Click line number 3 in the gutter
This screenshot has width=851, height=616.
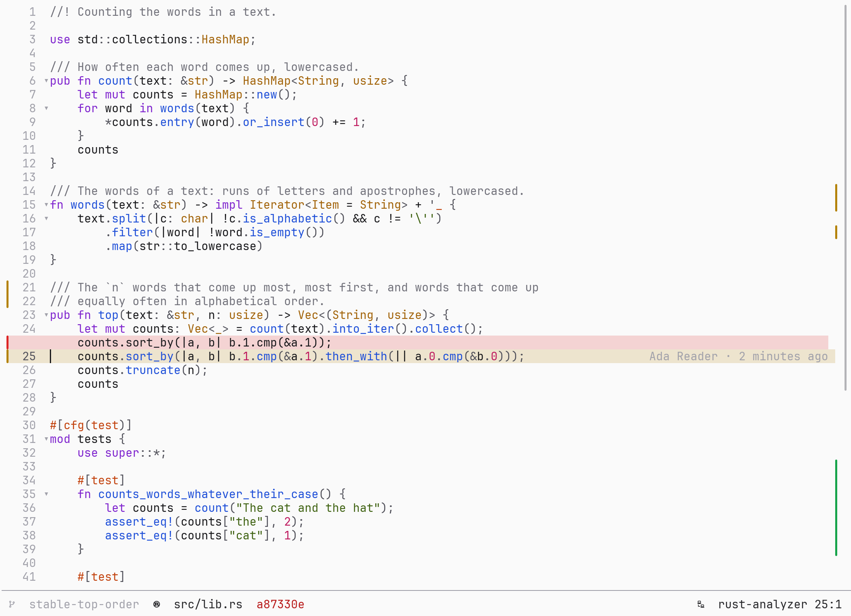32,40
